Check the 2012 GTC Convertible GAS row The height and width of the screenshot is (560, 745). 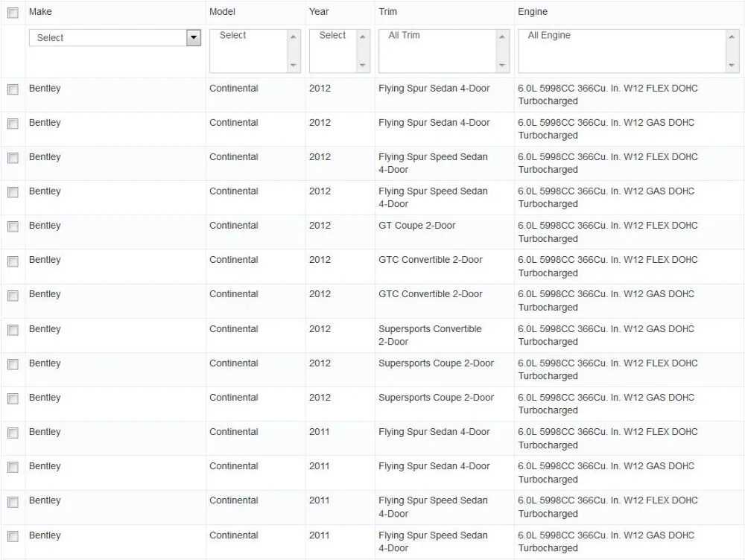click(x=13, y=296)
